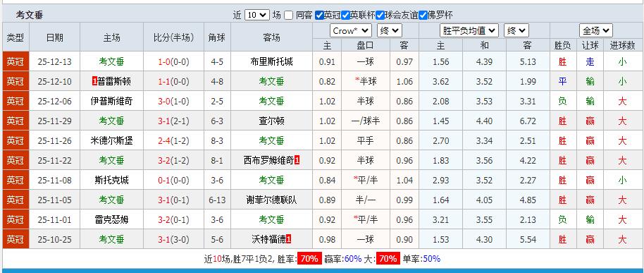Click the home team 斯托克城
Viewport: 644px width, 273px height.
[112, 180]
